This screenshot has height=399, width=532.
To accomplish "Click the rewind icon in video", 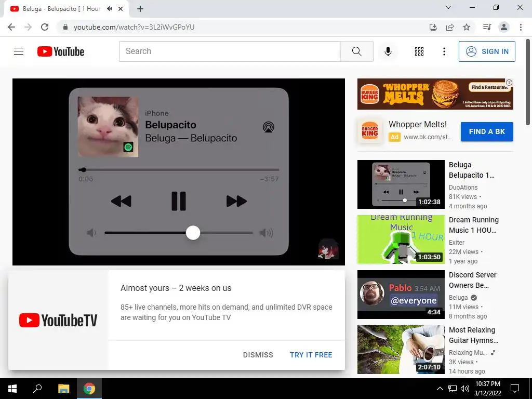I will click(x=121, y=201).
